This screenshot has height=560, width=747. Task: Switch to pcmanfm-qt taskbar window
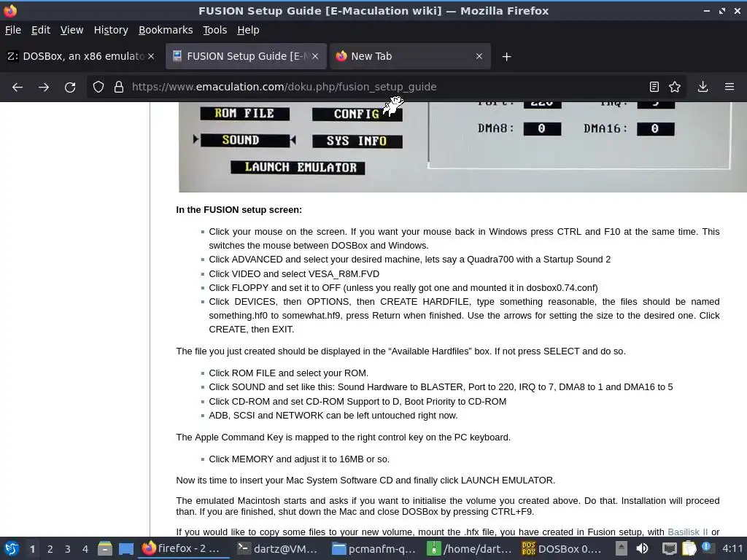(373, 549)
